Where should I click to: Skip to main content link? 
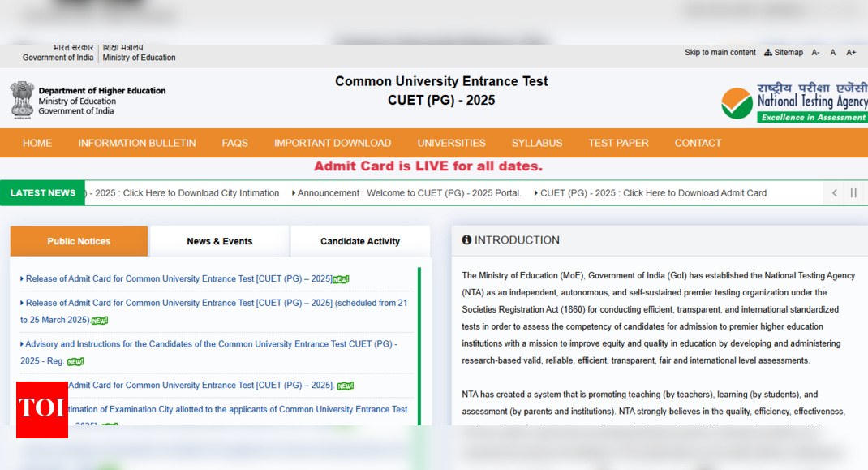(x=720, y=52)
